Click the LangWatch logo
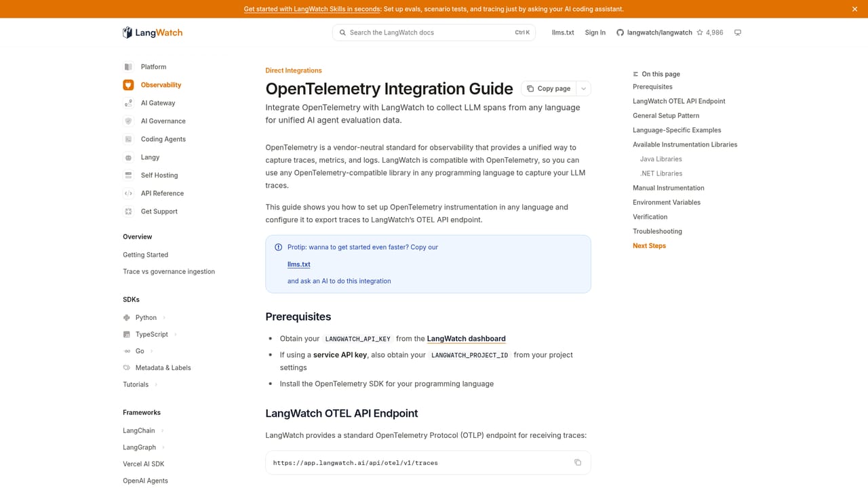 click(153, 33)
